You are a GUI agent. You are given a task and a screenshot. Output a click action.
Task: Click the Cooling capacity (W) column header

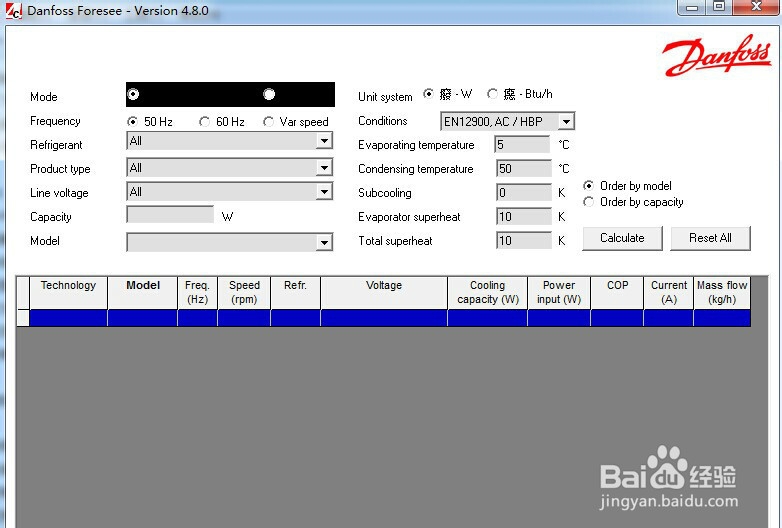tap(488, 293)
